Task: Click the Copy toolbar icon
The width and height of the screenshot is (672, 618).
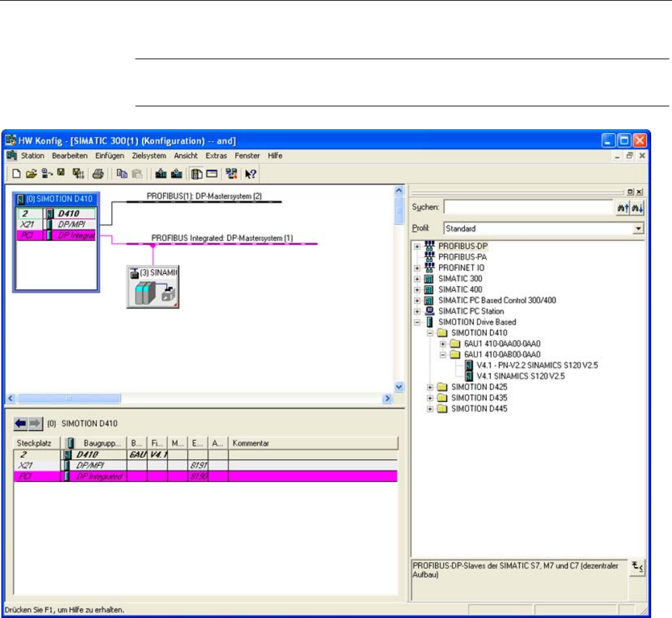Action: (x=122, y=174)
